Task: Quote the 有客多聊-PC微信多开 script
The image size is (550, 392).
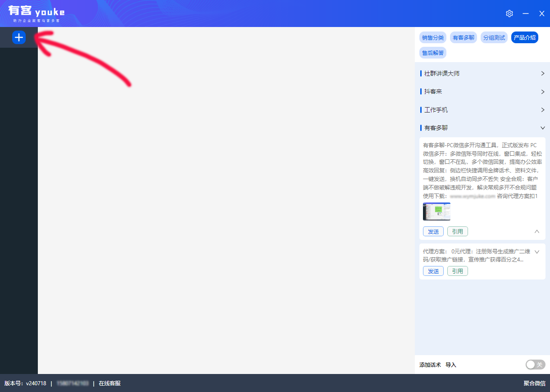Action: pos(458,231)
